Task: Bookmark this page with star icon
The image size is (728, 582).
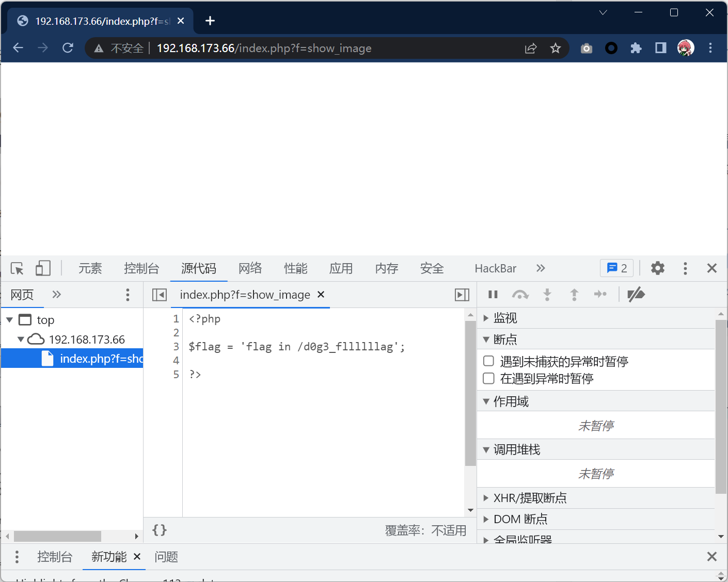Action: 555,48
